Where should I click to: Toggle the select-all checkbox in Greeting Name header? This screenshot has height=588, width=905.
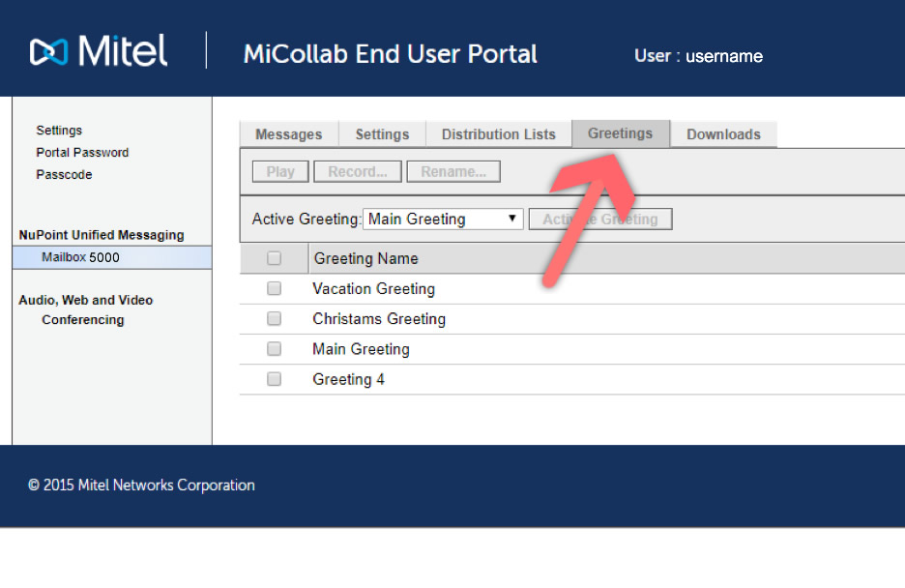(275, 258)
